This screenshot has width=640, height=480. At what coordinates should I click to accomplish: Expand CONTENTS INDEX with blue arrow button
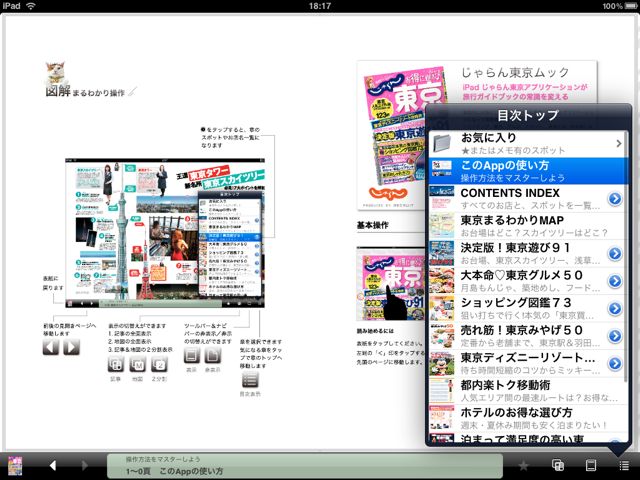tap(615, 199)
